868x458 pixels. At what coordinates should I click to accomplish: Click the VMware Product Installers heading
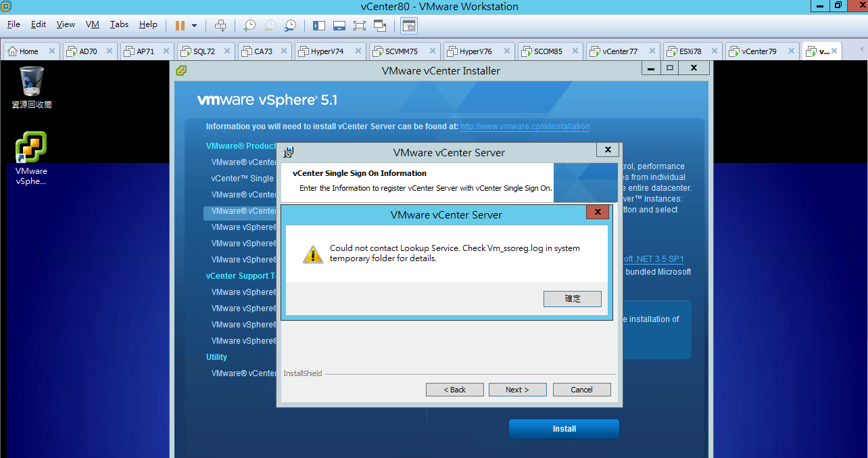coord(241,146)
